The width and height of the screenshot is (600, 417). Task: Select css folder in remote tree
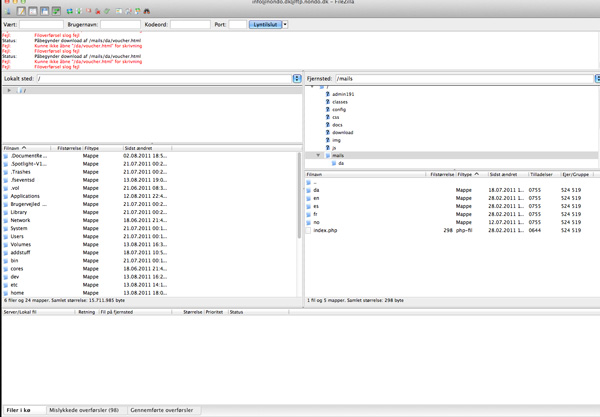coord(336,117)
